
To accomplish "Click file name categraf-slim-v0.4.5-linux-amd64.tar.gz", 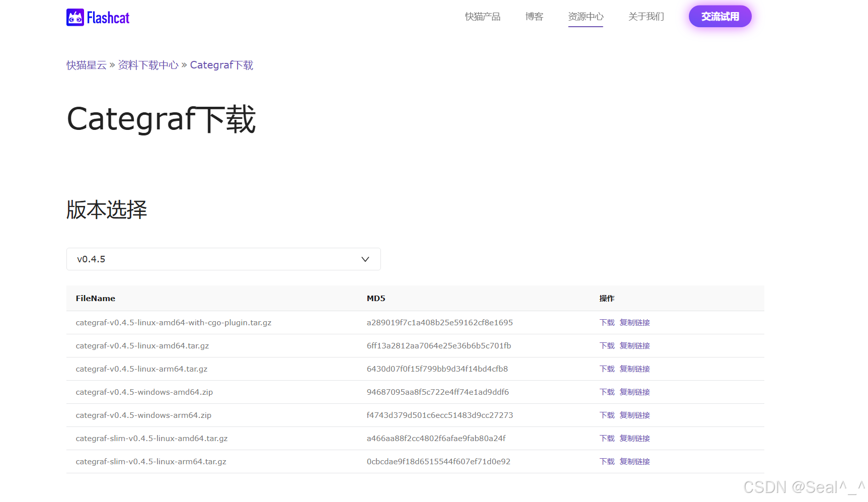I will (151, 438).
